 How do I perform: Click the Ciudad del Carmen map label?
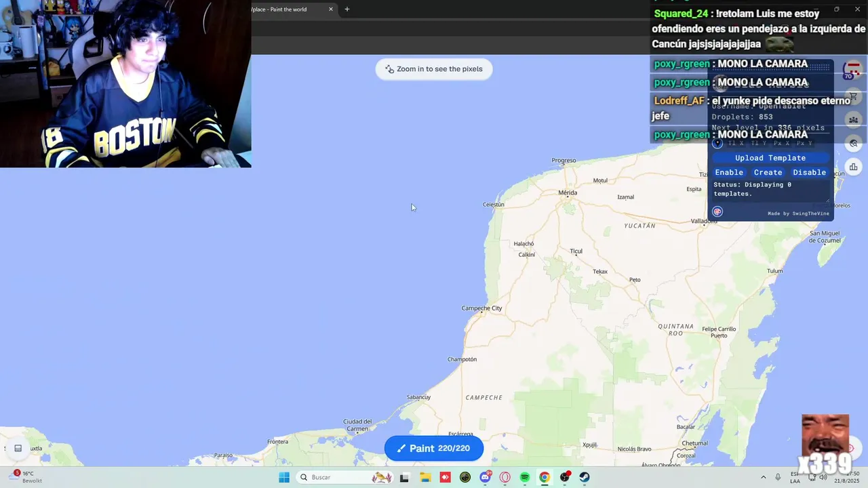tap(357, 425)
